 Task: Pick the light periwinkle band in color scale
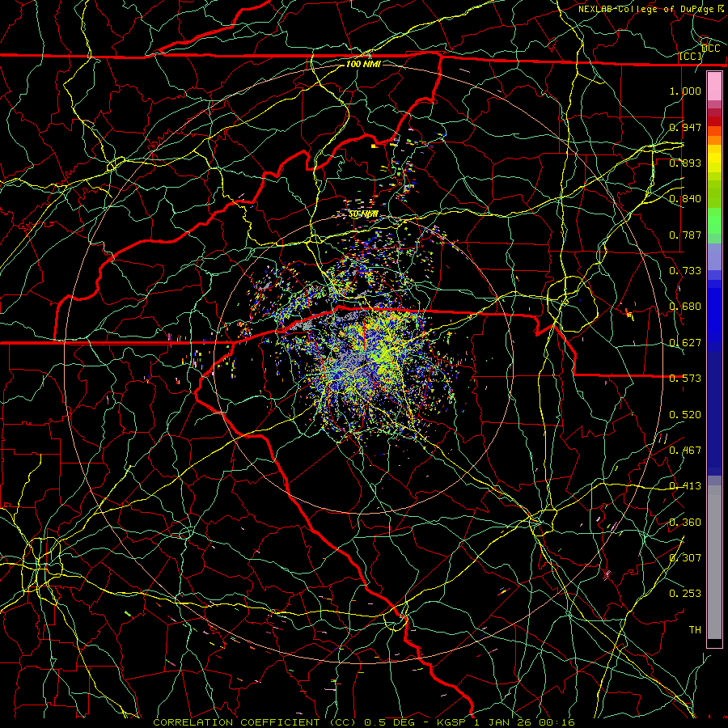pos(714,256)
